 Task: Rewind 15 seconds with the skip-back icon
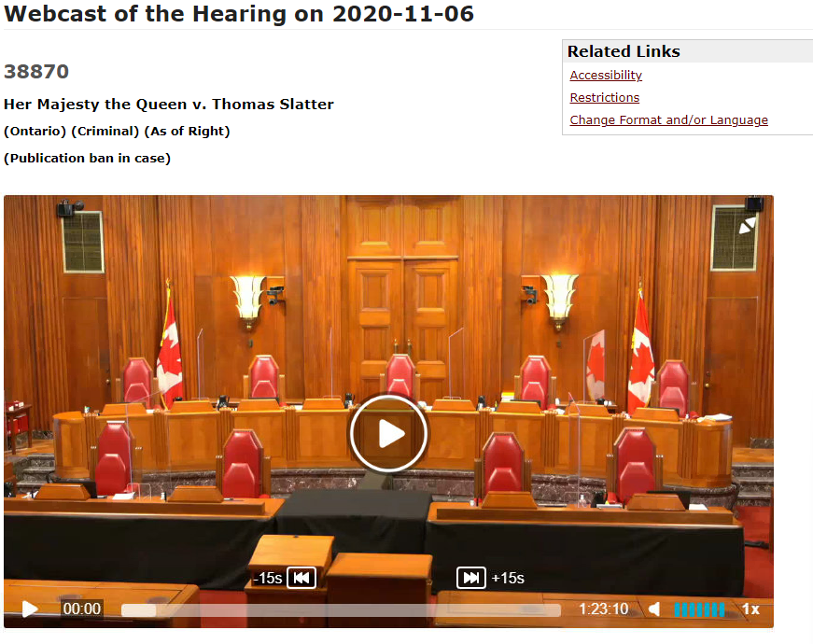[301, 578]
